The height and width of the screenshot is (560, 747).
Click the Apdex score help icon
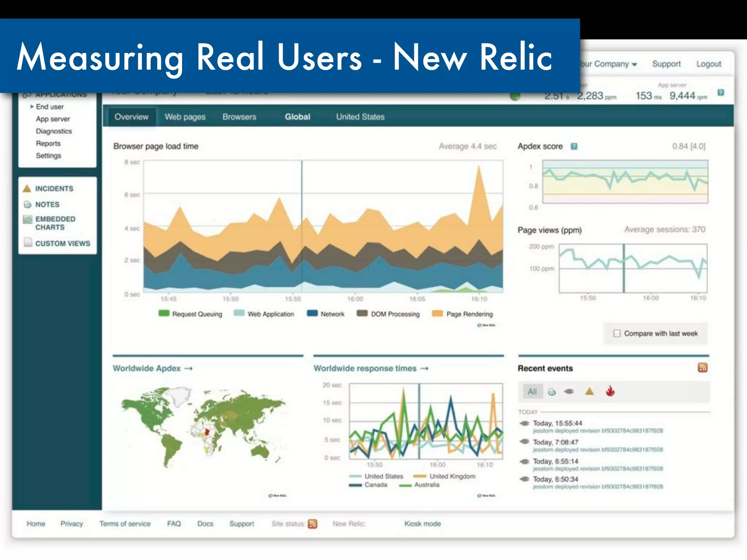pyautogui.click(x=574, y=146)
